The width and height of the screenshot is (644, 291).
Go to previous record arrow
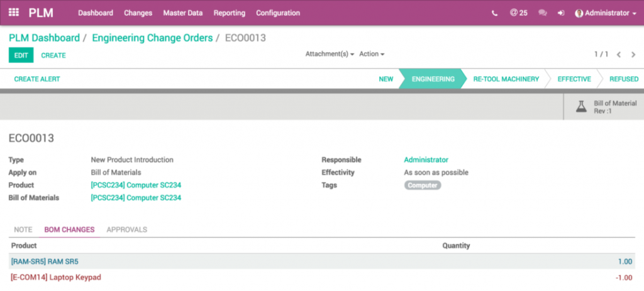click(619, 55)
